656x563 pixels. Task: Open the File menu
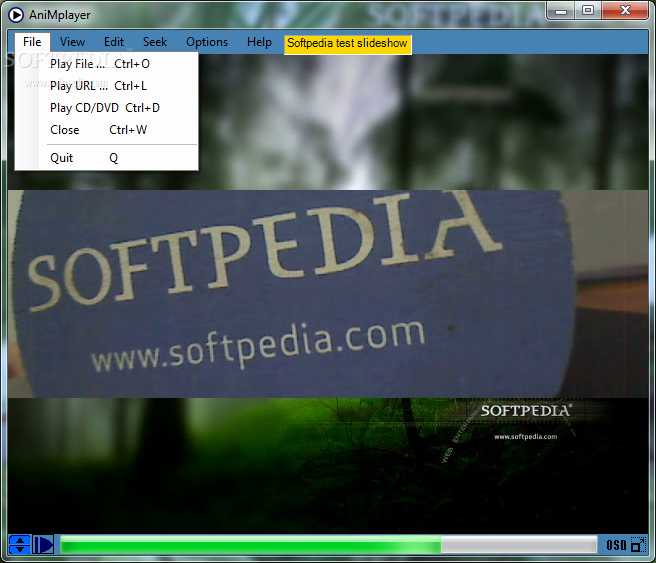coord(32,42)
